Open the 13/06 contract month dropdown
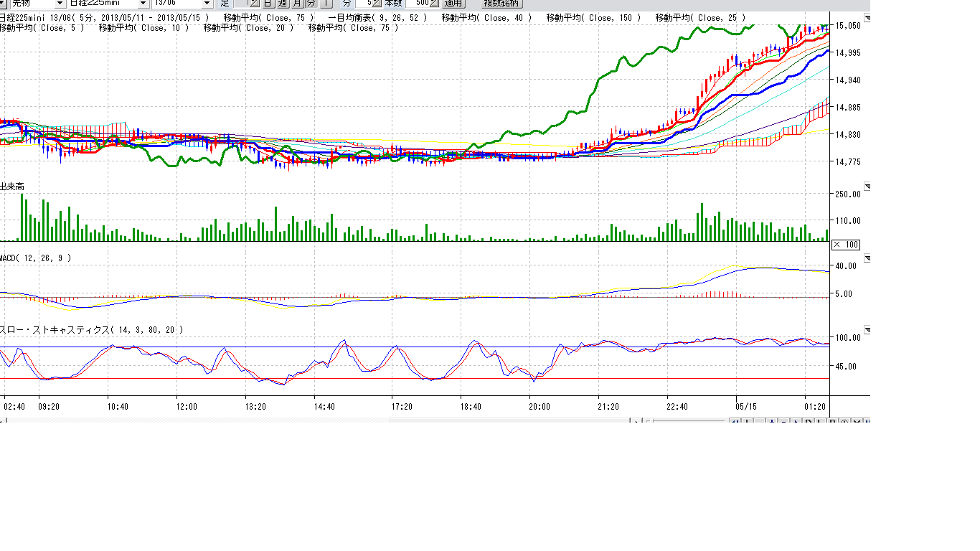The height and width of the screenshot is (551, 980). coord(207,4)
